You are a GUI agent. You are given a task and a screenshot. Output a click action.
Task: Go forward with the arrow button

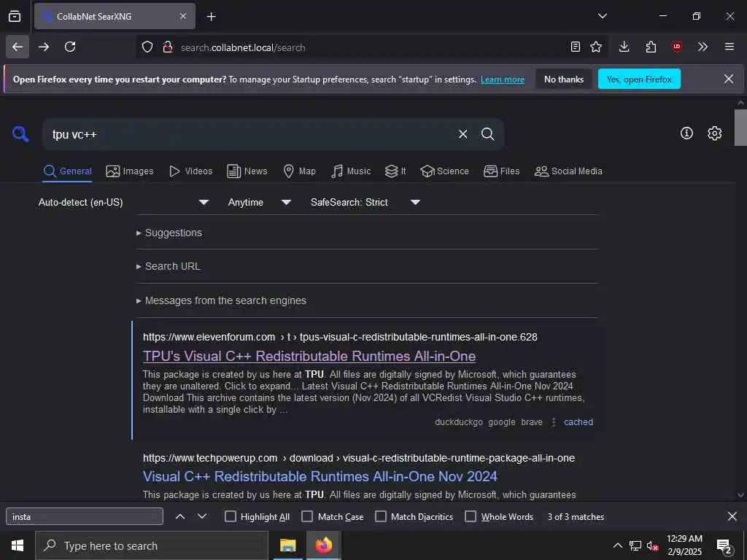click(44, 47)
